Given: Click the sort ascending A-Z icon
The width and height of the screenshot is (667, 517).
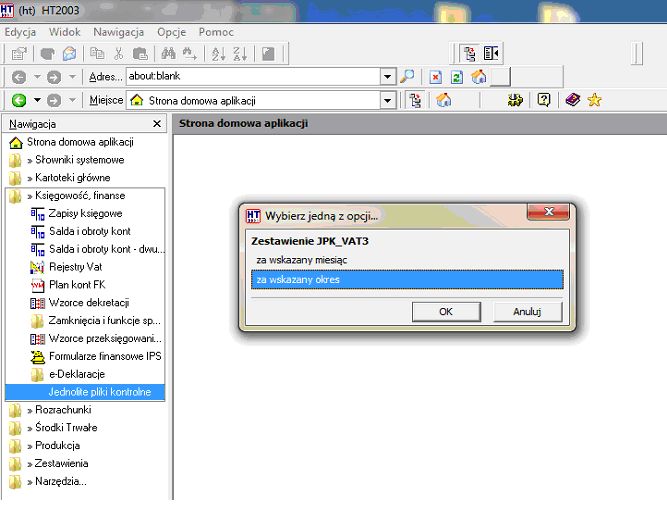Looking at the screenshot, I should pyautogui.click(x=218, y=54).
